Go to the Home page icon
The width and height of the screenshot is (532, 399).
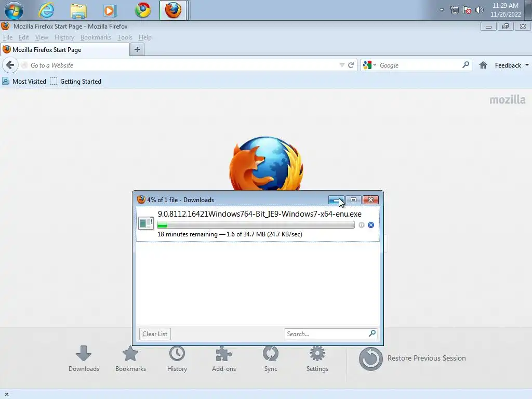(483, 65)
